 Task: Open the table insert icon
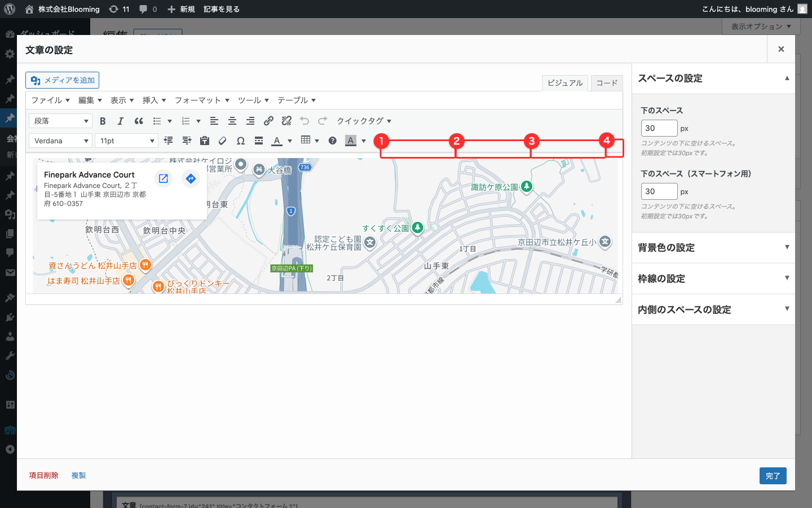click(306, 140)
